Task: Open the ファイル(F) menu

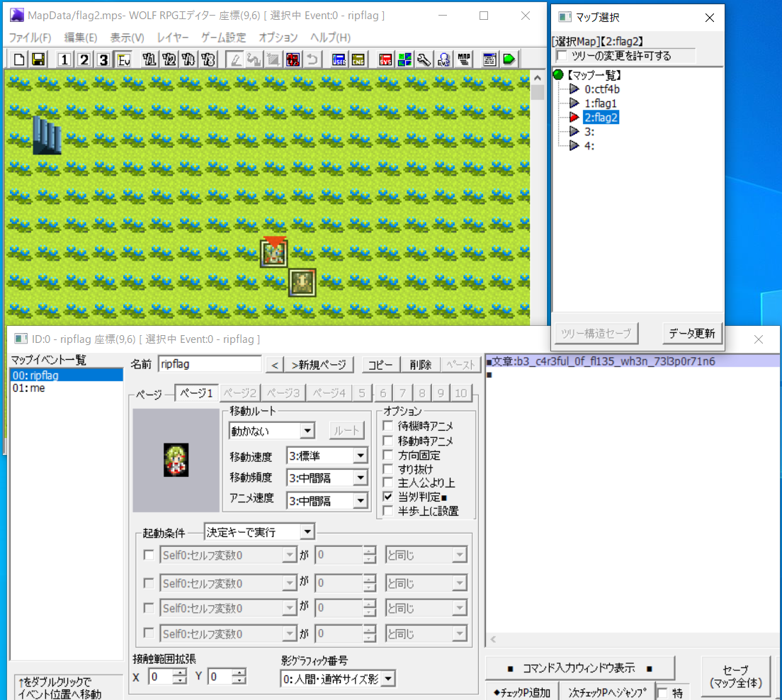Action: tap(29, 38)
